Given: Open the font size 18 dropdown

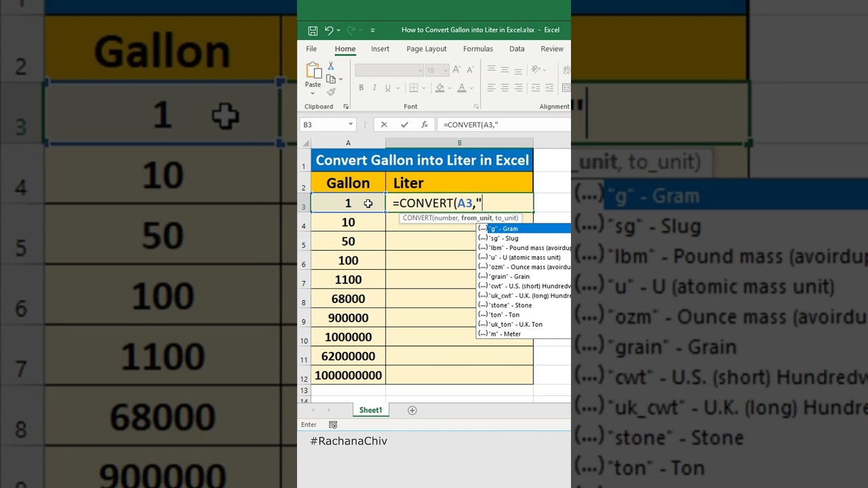Looking at the screenshot, I should [446, 70].
